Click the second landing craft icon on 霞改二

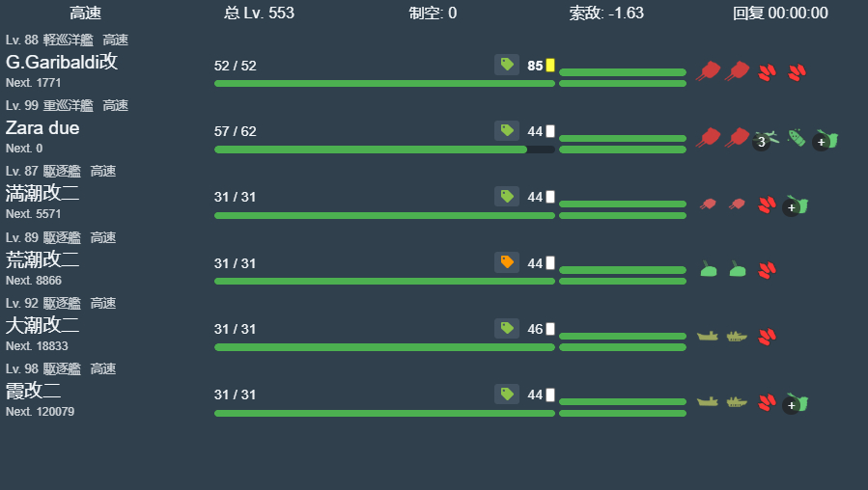point(737,402)
